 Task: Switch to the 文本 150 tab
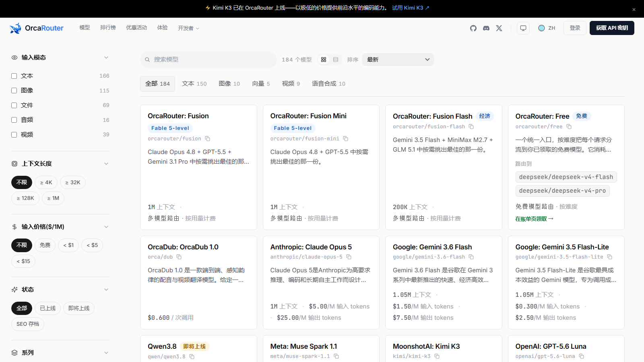coord(194,84)
